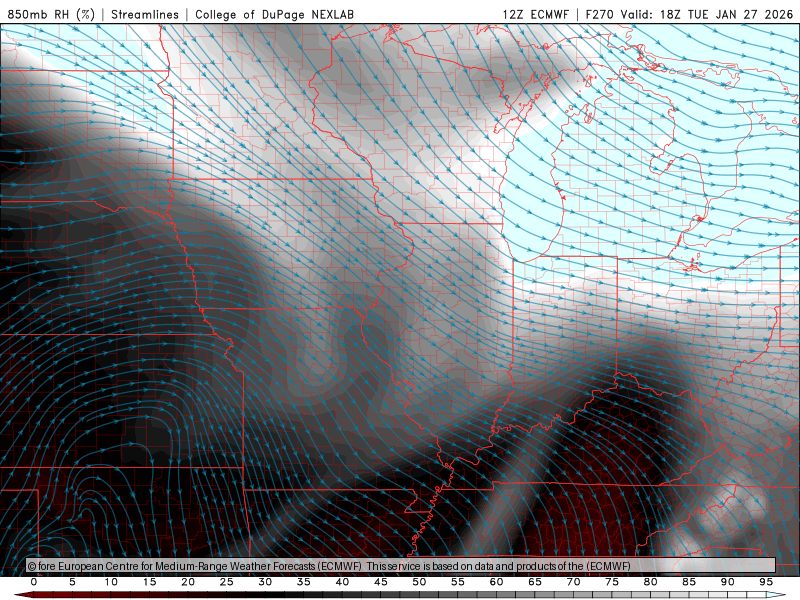Click the "5" label on the RH scale
The height and width of the screenshot is (600, 800).
pos(72,582)
